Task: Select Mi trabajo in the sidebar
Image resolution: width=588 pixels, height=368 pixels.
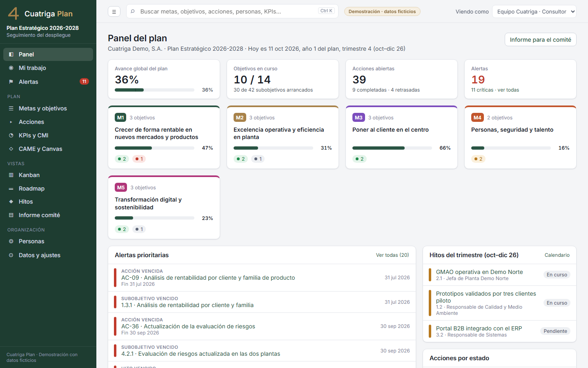Action: click(x=48, y=68)
